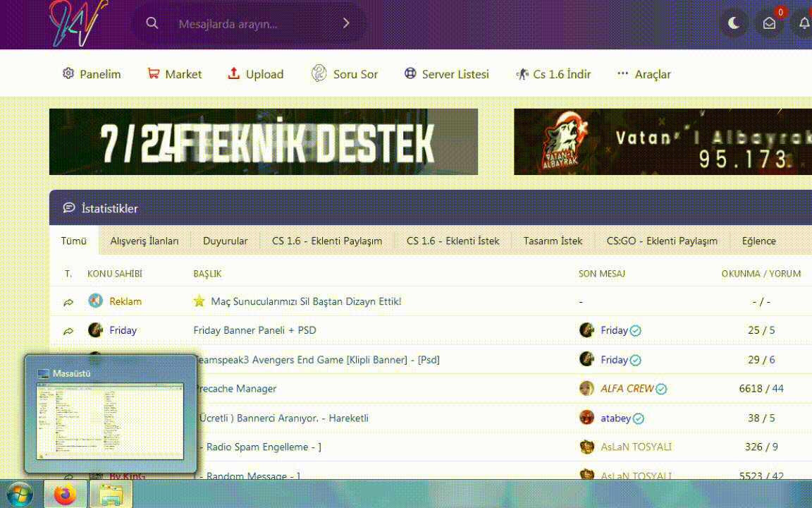Click the Market shopping cart icon
Screen dimensions: 812x508
coord(153,73)
